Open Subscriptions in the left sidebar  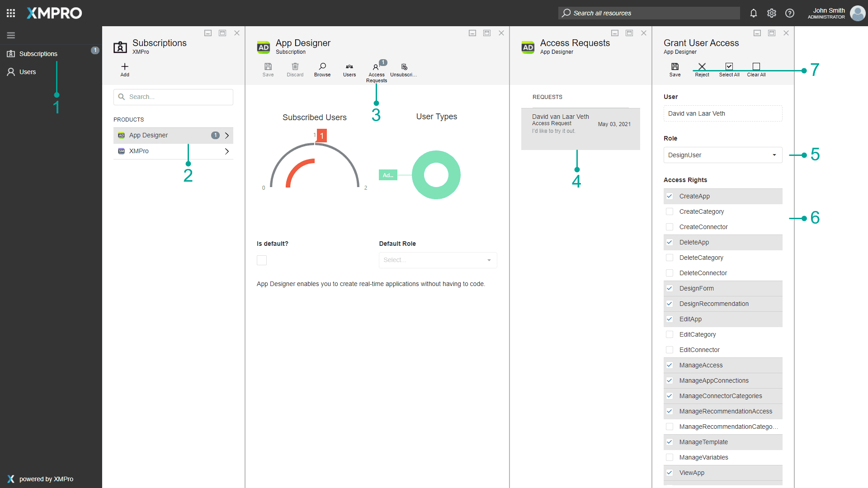38,54
